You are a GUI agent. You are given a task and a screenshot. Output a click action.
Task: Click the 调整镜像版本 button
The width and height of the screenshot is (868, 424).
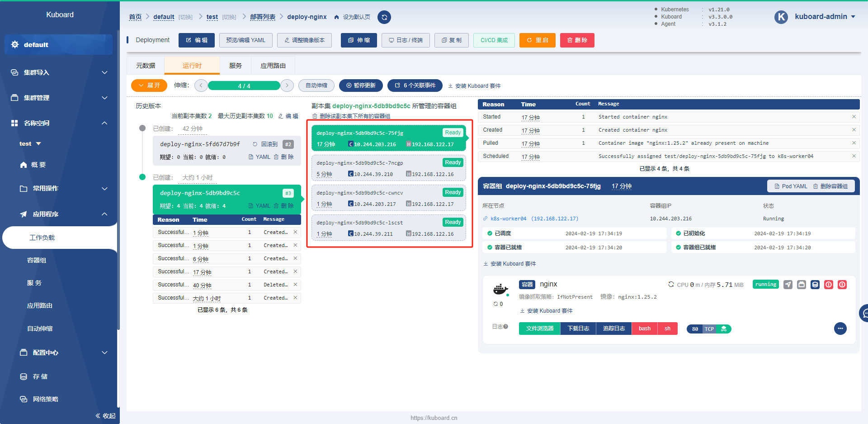(304, 40)
